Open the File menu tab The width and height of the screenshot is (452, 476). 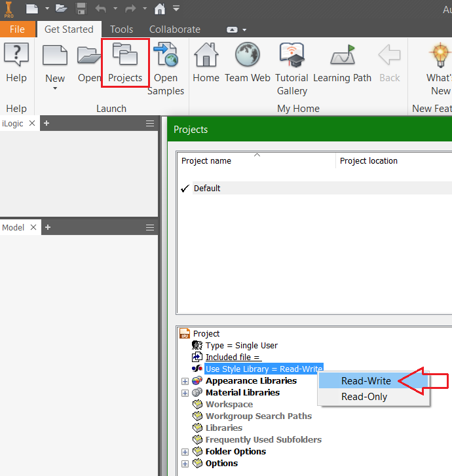(x=17, y=29)
